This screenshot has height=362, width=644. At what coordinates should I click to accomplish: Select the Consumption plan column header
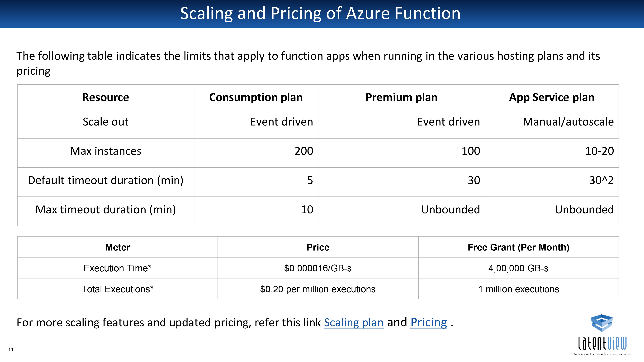(x=256, y=97)
